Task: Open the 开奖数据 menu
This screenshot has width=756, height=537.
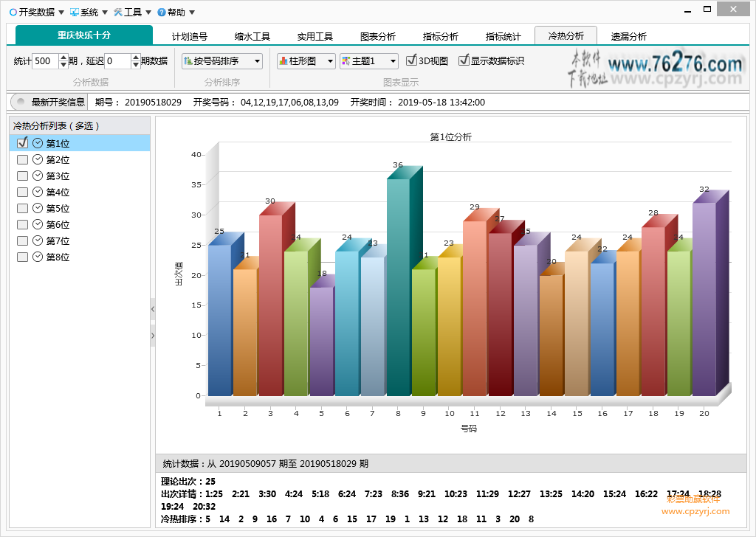Action: tap(37, 12)
